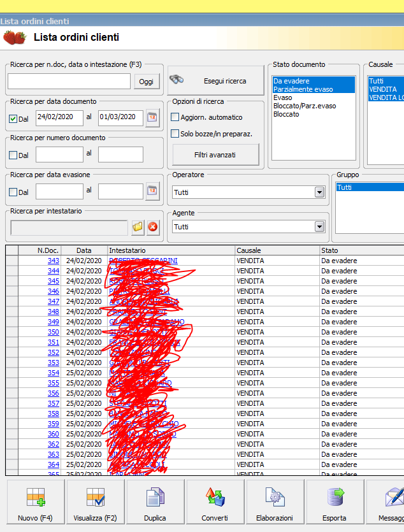Open order number 356 link
Image resolution: width=404 pixels, height=532 pixels.
[54, 393]
